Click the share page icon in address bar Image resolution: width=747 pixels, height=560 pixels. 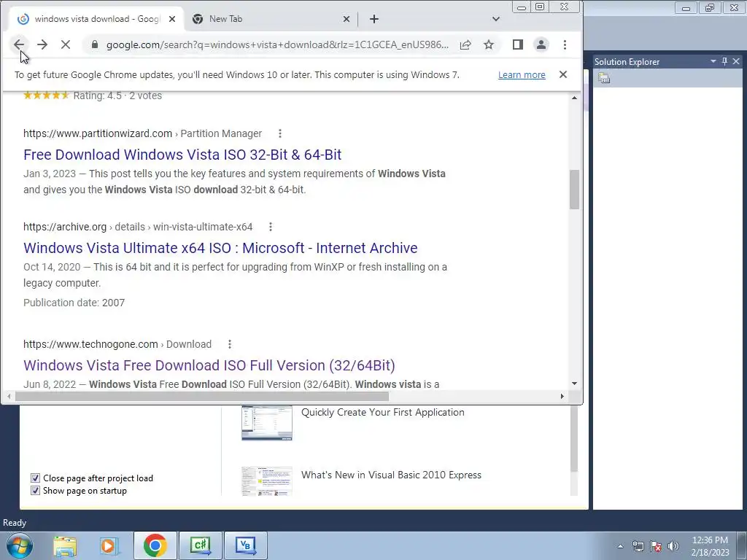coord(465,44)
